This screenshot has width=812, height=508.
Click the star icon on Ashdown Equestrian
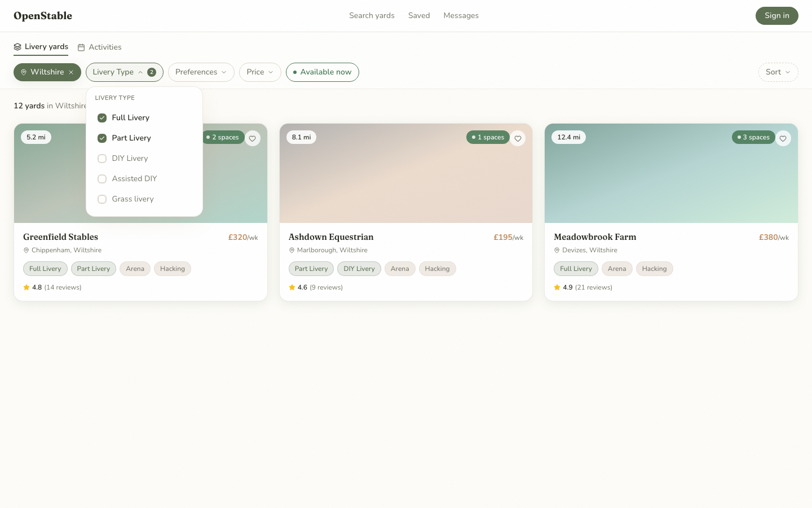tap(292, 287)
